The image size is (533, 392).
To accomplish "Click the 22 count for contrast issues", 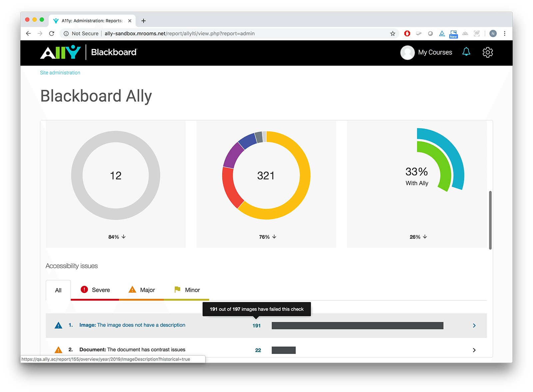I will (x=258, y=350).
